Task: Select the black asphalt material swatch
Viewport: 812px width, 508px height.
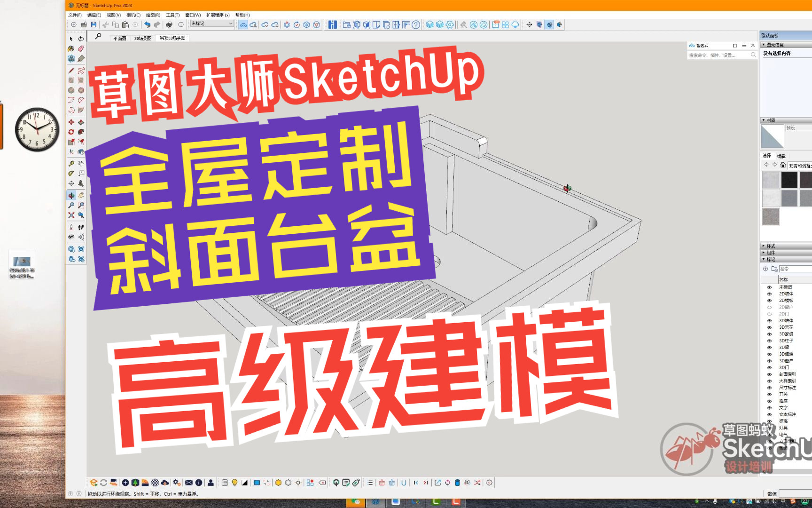Action: [789, 180]
